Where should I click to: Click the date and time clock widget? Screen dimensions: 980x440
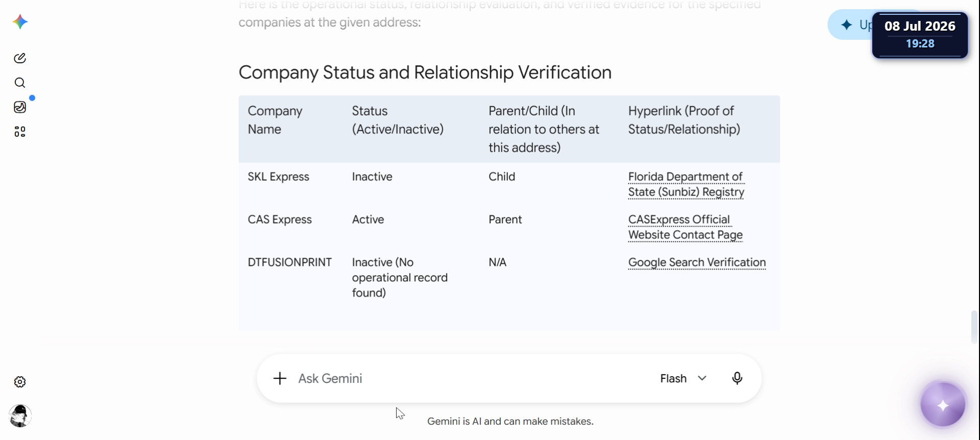pyautogui.click(x=920, y=35)
